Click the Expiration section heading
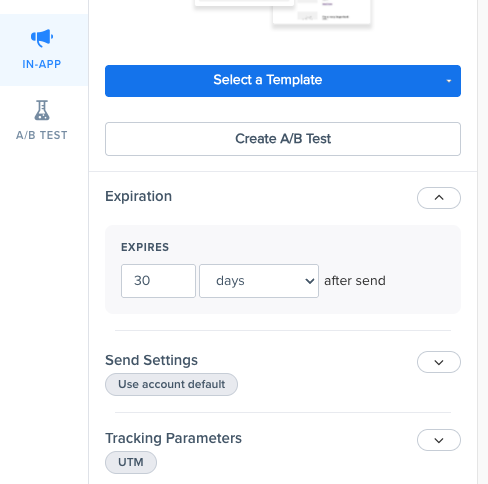 point(139,196)
